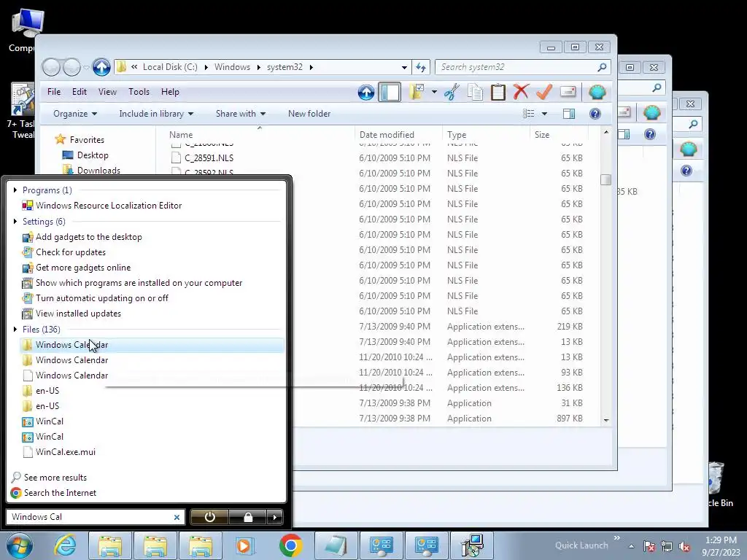Screen dimensions: 747x560
Task: Open Windows Resource Localization Editor result
Action: click(x=109, y=206)
